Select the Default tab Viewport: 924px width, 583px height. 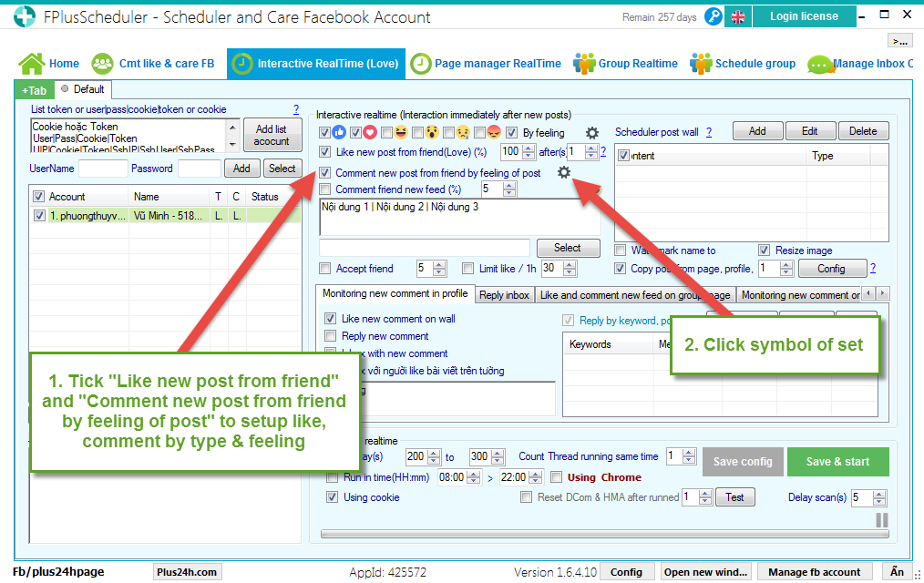click(x=83, y=89)
